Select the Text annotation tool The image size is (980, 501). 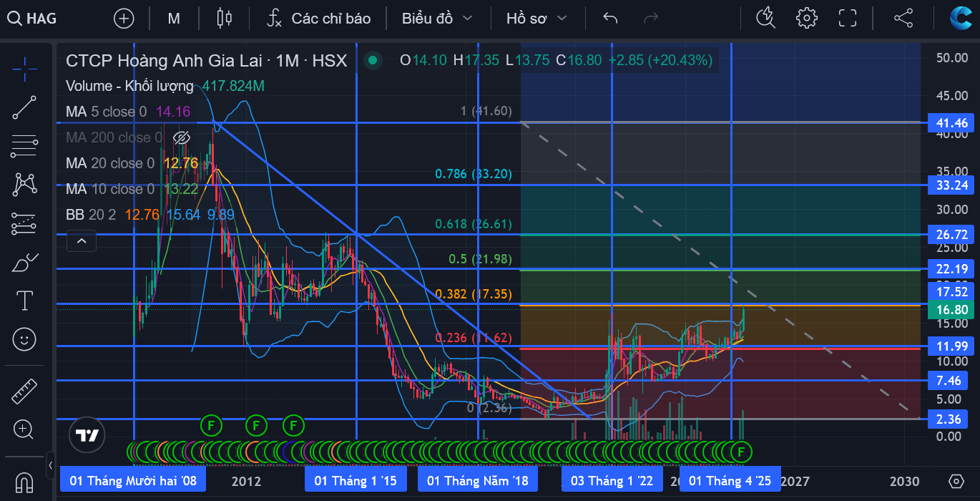point(24,301)
